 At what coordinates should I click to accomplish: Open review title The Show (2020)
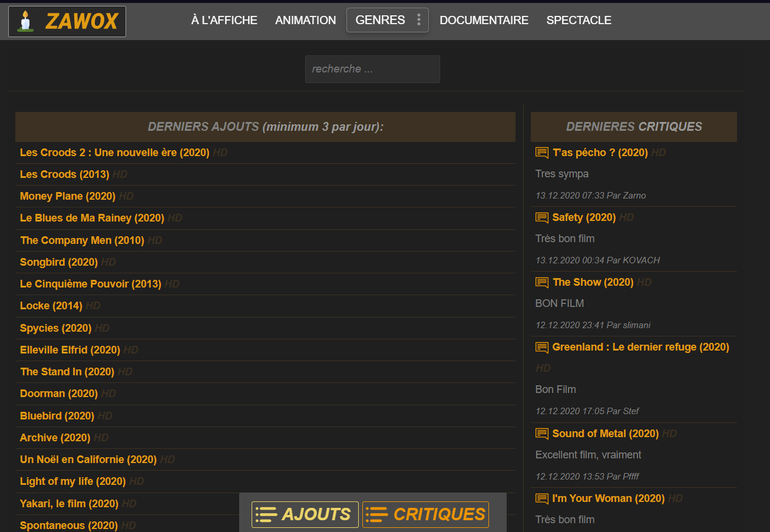(x=593, y=282)
